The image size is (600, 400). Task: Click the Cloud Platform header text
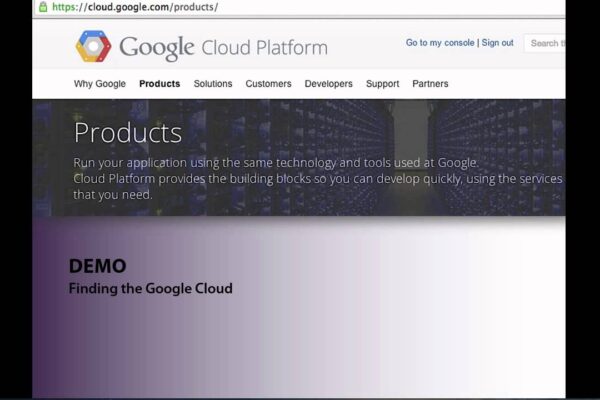pyautogui.click(x=264, y=48)
